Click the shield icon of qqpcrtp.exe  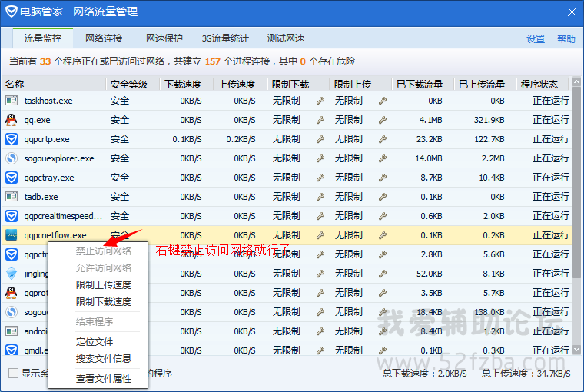point(12,139)
